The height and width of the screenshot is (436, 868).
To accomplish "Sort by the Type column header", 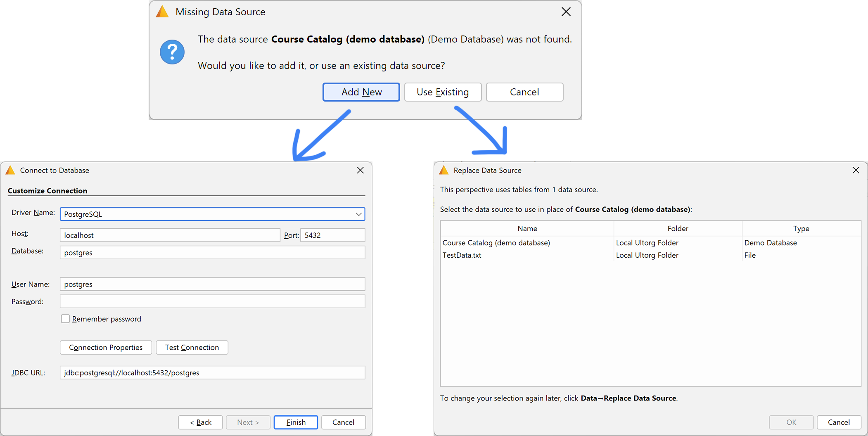I will [x=801, y=229].
